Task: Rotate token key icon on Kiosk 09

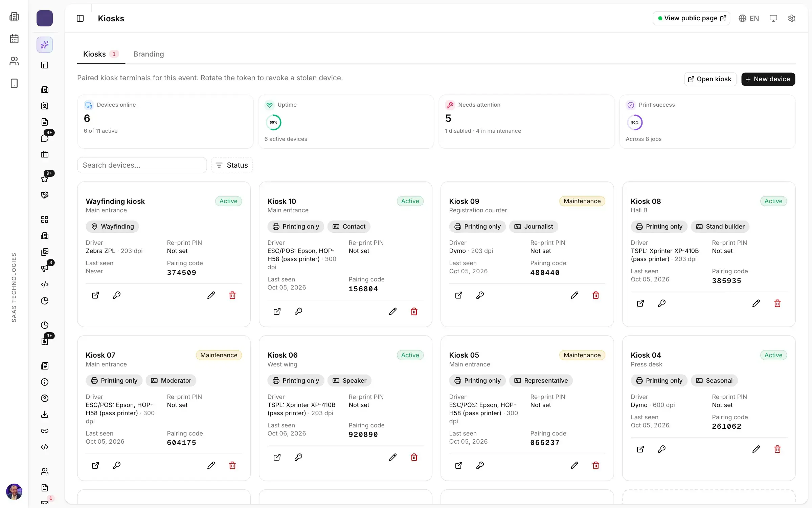Action: coord(480,295)
